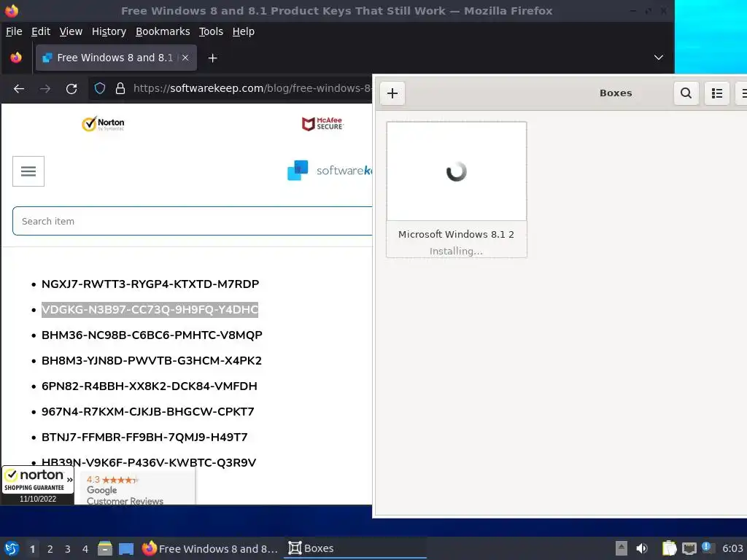
Task: Click key BTNJ7-FFMBR-FF9BH-7QMJ9-H49T7
Action: pyautogui.click(x=144, y=437)
